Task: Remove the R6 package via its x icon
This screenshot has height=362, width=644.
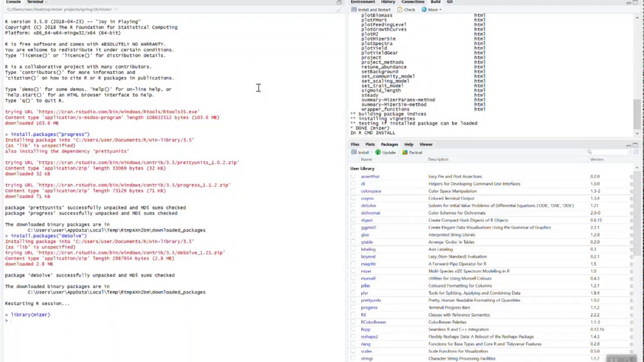Action: click(631, 315)
